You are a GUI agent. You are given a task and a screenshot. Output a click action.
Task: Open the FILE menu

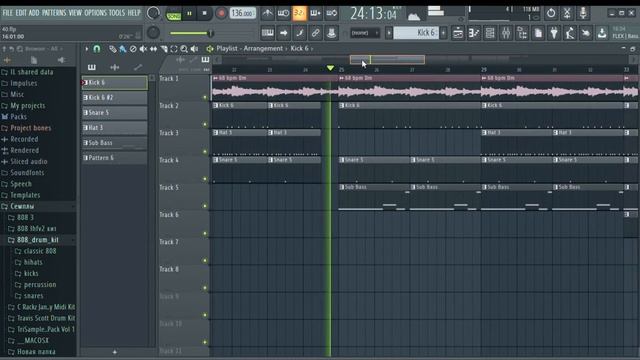8,13
